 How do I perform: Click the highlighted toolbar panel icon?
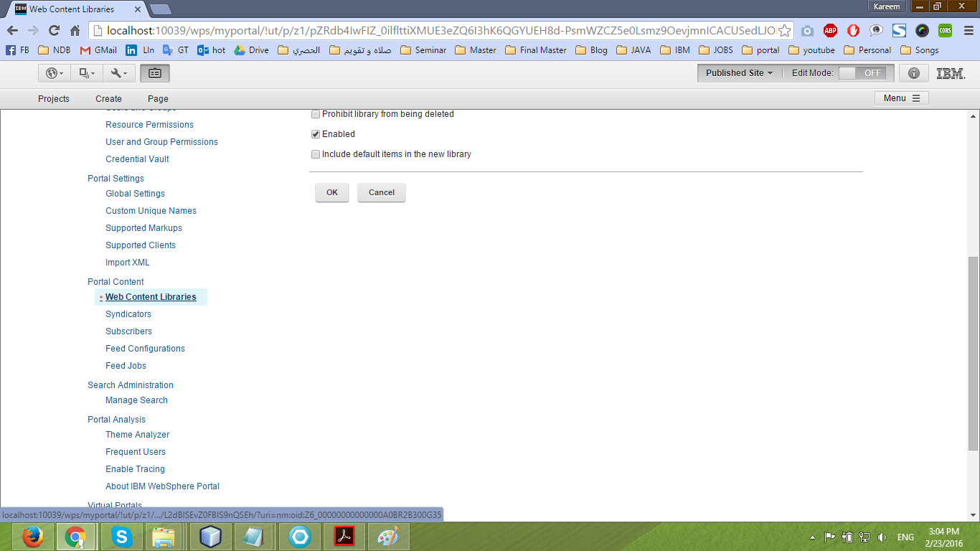tap(154, 72)
